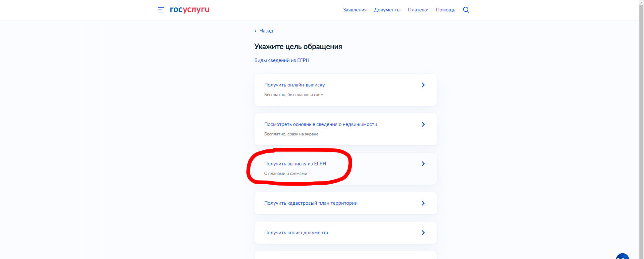Click the heading Укажите цель обращения
The width and height of the screenshot is (644, 259).
coord(298,47)
